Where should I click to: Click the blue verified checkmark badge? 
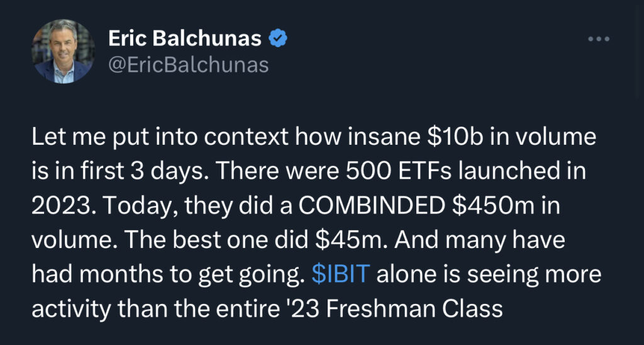[x=278, y=38]
